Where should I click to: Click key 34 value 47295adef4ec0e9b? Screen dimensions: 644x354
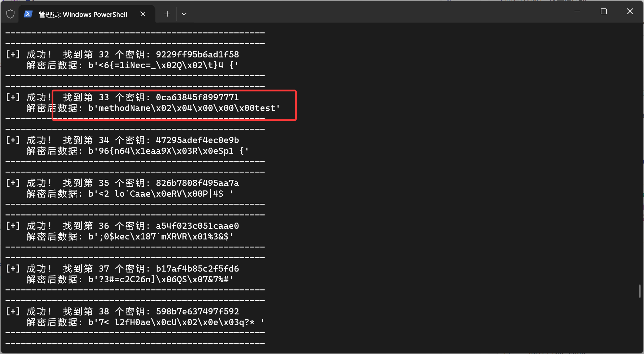pyautogui.click(x=197, y=140)
